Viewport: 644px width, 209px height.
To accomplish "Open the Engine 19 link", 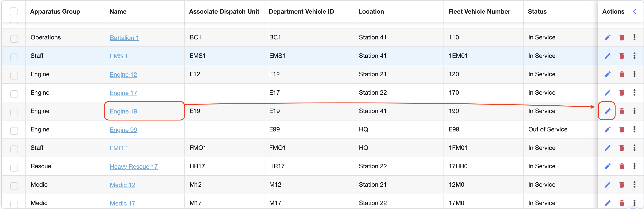I will pyautogui.click(x=123, y=111).
